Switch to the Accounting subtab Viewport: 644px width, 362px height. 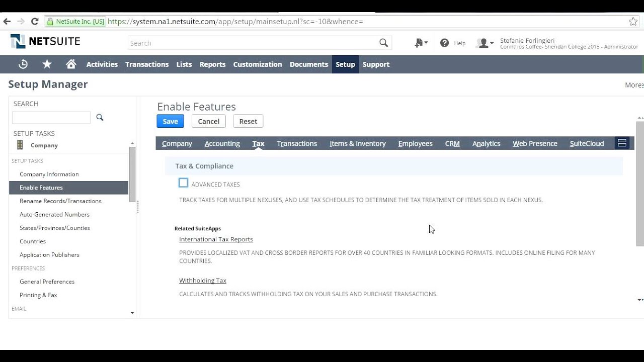click(222, 143)
